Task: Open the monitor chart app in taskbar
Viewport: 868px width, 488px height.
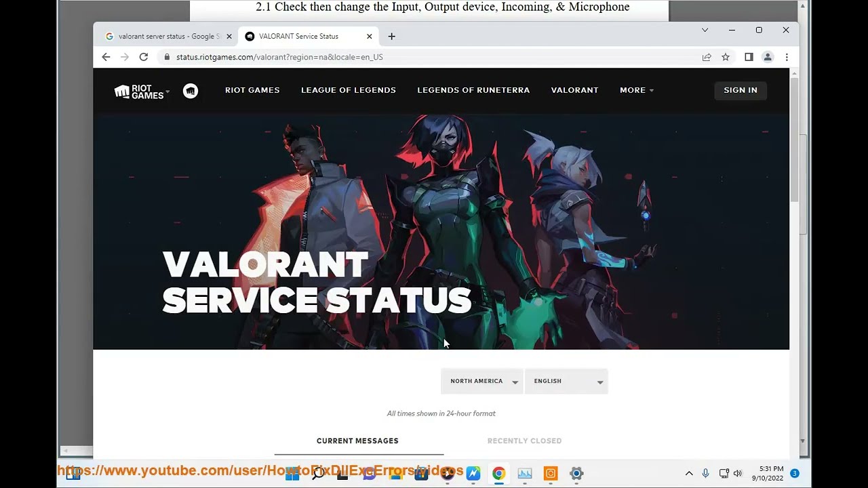Action: [525, 474]
